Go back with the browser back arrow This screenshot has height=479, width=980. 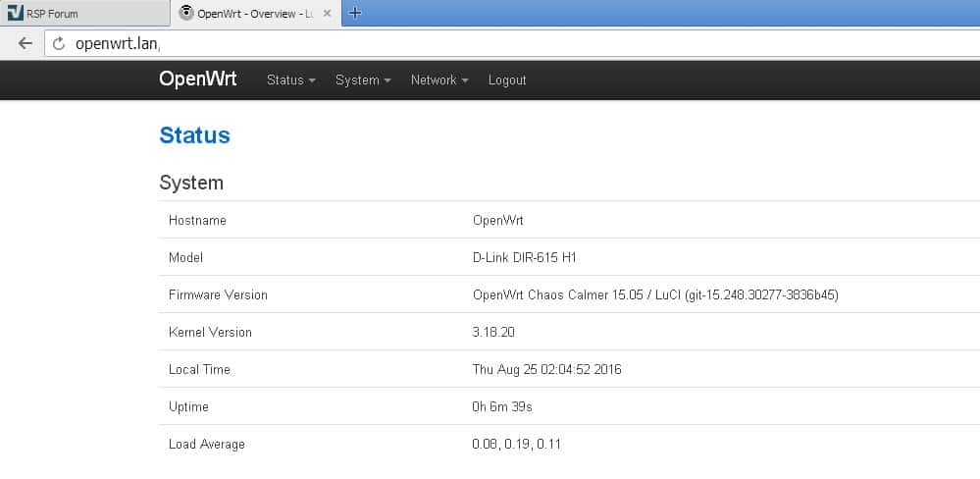pyautogui.click(x=25, y=43)
